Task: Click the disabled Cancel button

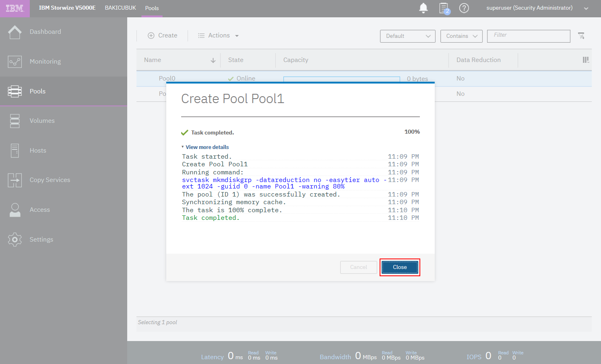Action: [358, 267]
